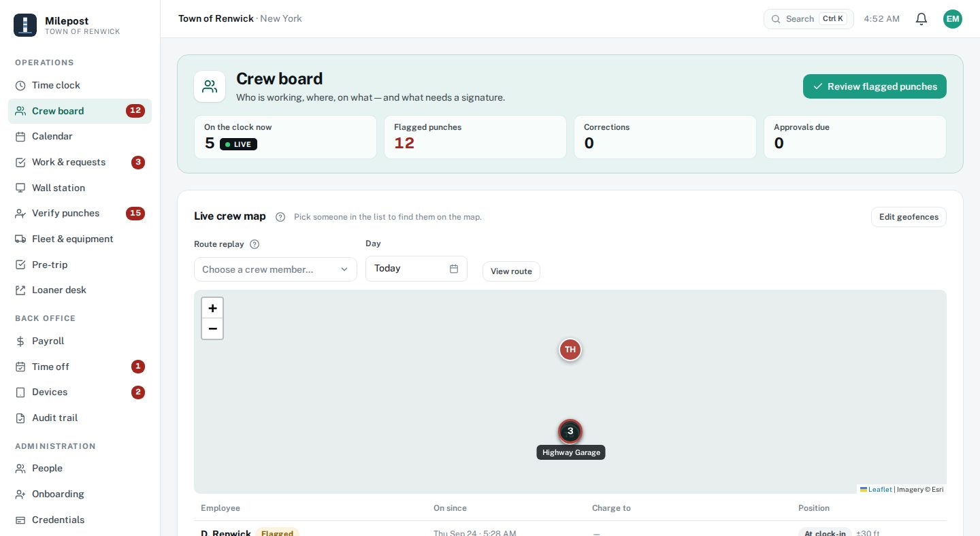The height and width of the screenshot is (536, 980).
Task: Open the notifications bell
Action: tap(921, 19)
